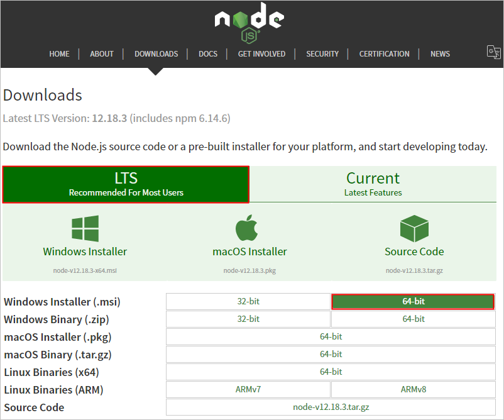Open the DOCS nav item
Screen dimensions: 504x420
(208, 53)
